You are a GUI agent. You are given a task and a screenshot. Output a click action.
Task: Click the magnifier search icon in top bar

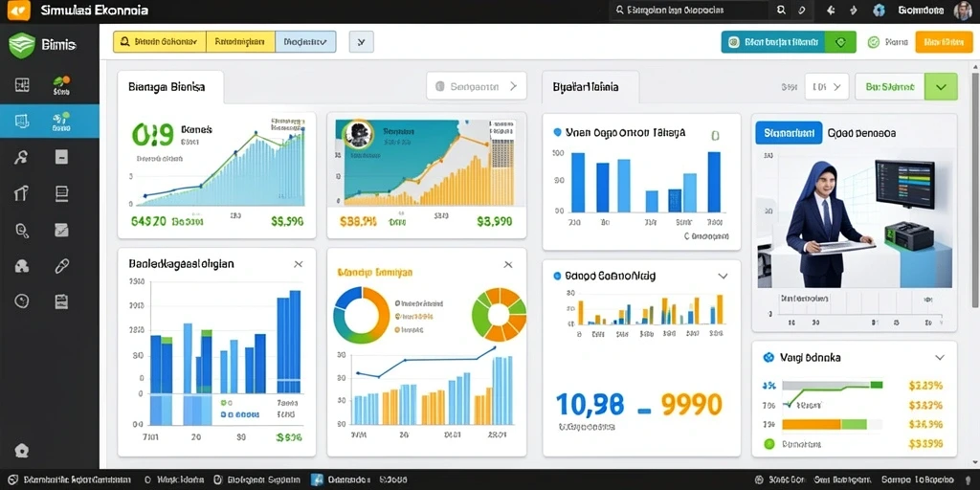pyautogui.click(x=781, y=10)
